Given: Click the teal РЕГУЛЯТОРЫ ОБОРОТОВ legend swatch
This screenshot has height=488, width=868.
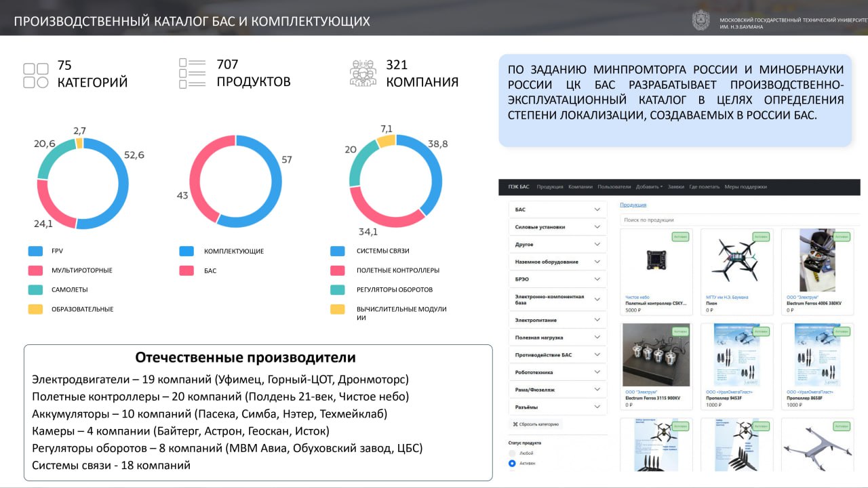Looking at the screenshot, I should (338, 289).
